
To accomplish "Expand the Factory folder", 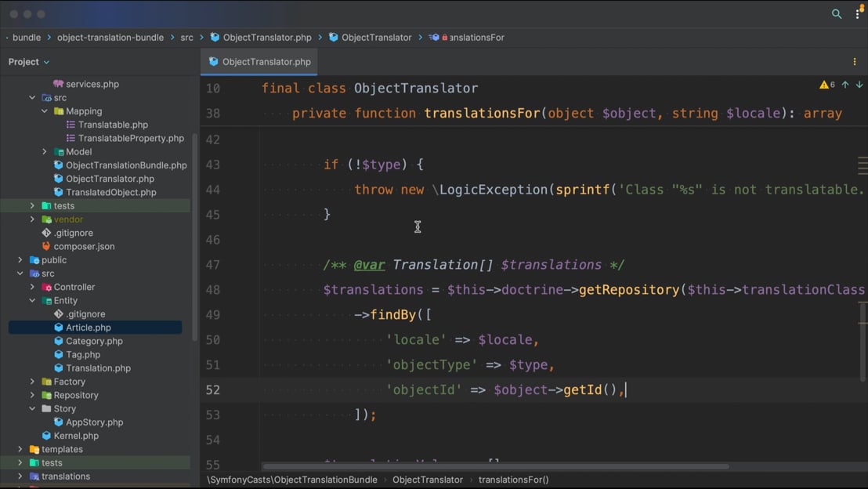I will 32,382.
